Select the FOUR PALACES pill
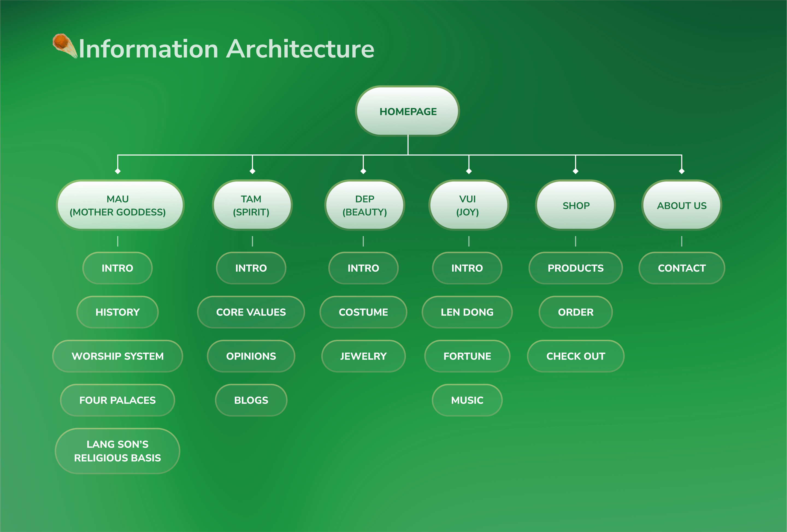 pyautogui.click(x=117, y=400)
